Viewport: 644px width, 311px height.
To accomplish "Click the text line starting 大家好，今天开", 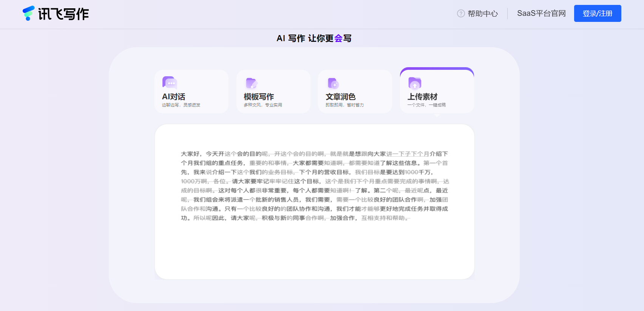I will [x=314, y=154].
